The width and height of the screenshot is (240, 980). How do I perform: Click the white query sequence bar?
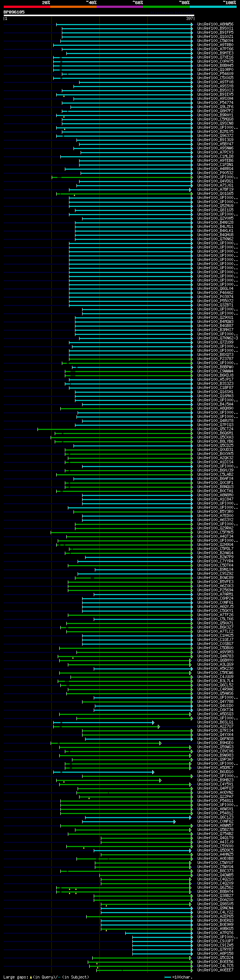(x=99, y=16)
